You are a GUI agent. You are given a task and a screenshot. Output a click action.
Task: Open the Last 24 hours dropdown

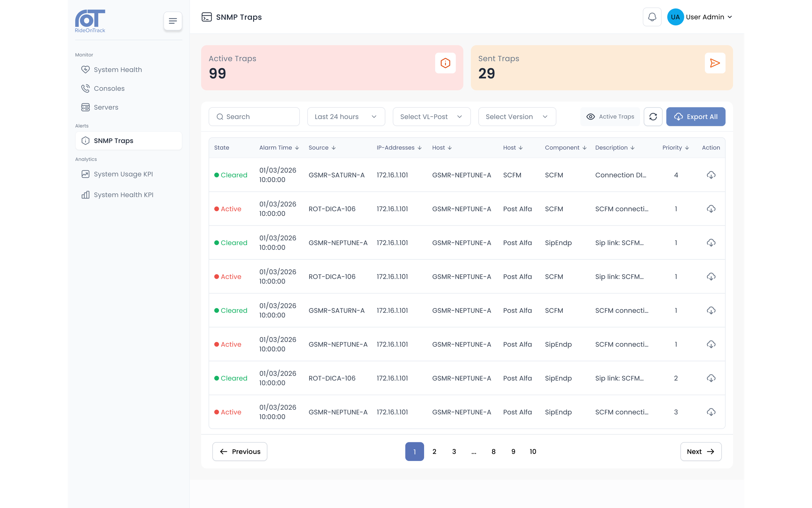click(x=346, y=117)
